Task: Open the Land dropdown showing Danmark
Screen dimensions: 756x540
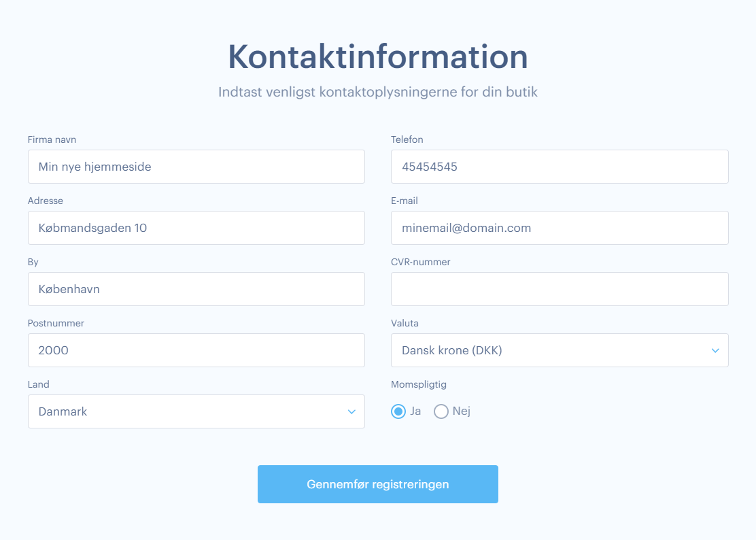Action: tap(184, 411)
